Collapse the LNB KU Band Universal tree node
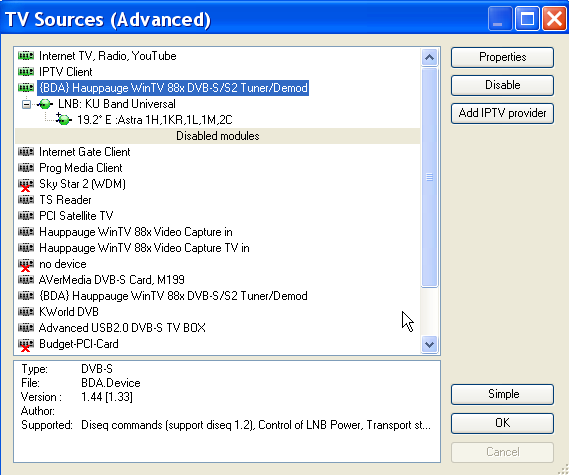Viewport: 569px width, 475px height. pyautogui.click(x=26, y=105)
